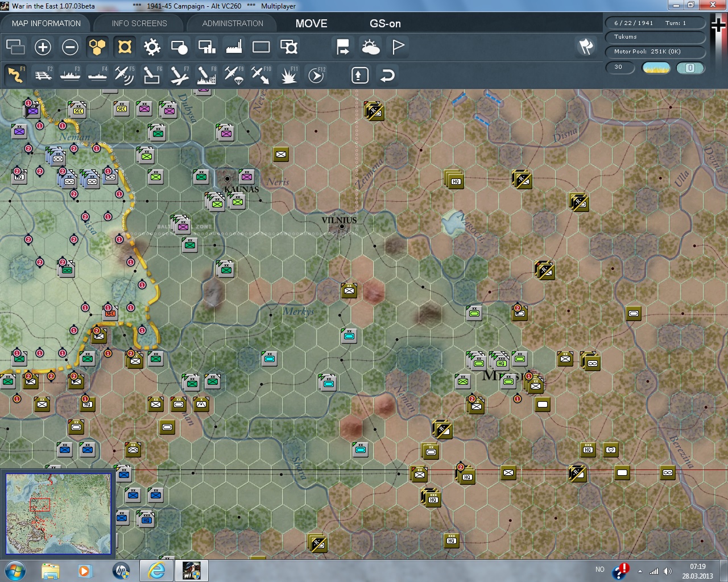Select Bomb airfield mode F7 icon
This screenshot has width=728, height=582.
(179, 74)
